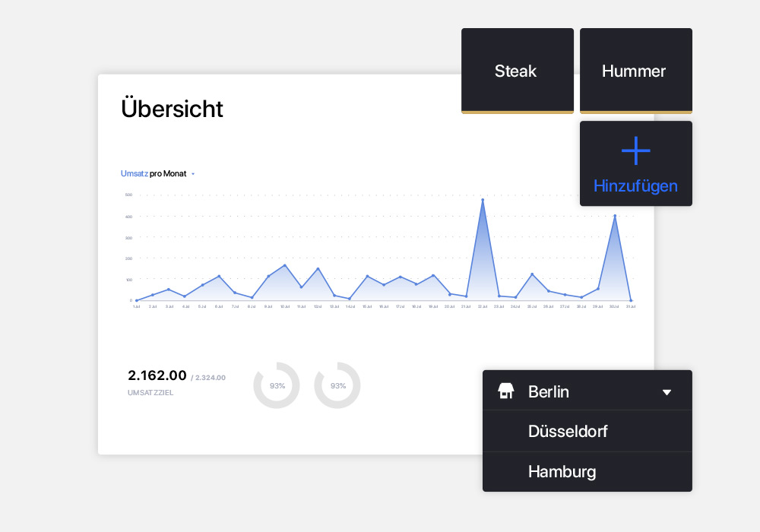Screen dimensions: 760x532
Task: Click the Umsatz link above the chart
Action: pos(135,173)
